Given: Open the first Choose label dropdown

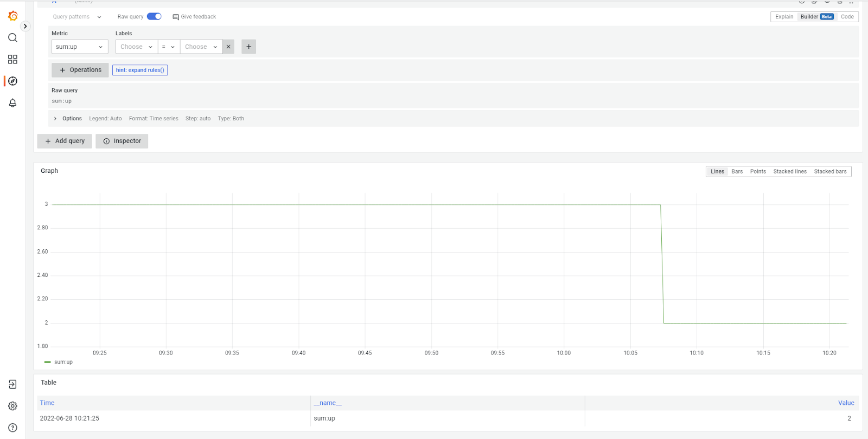Looking at the screenshot, I should [x=137, y=47].
